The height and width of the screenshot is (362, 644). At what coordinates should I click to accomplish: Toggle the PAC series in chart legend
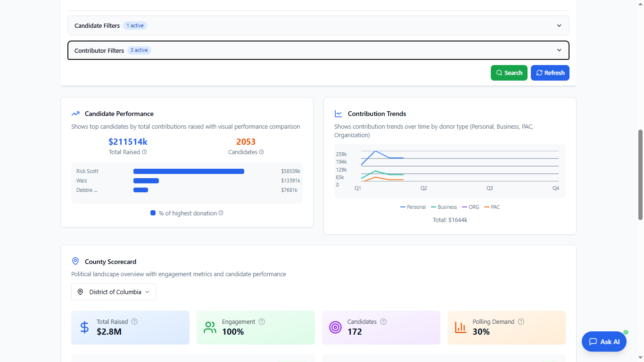click(492, 207)
